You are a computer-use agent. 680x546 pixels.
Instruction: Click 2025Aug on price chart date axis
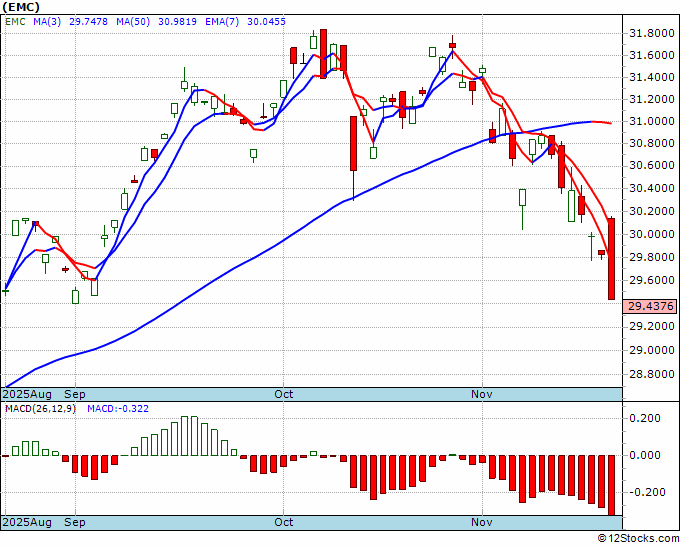pos(27,394)
